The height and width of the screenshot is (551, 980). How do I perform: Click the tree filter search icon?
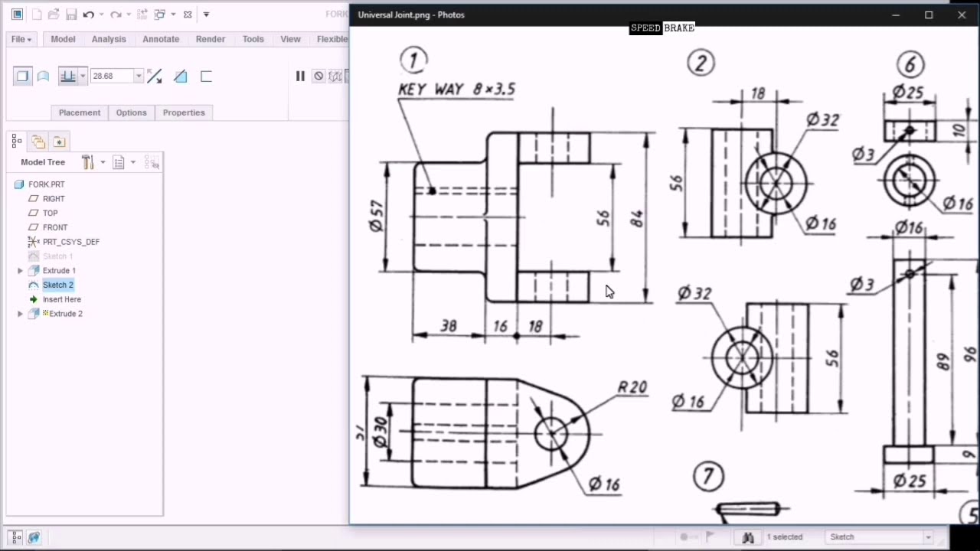click(x=152, y=162)
